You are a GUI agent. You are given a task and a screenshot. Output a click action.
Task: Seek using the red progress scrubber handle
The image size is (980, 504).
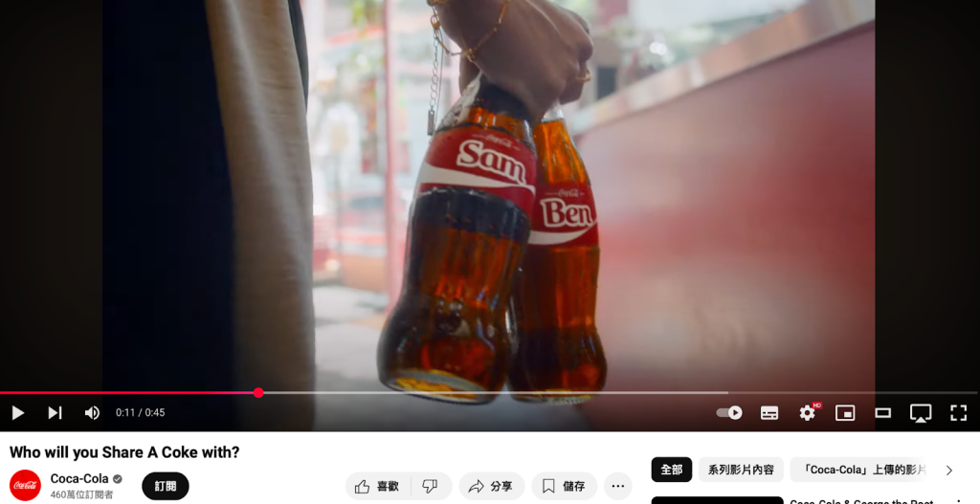(258, 393)
